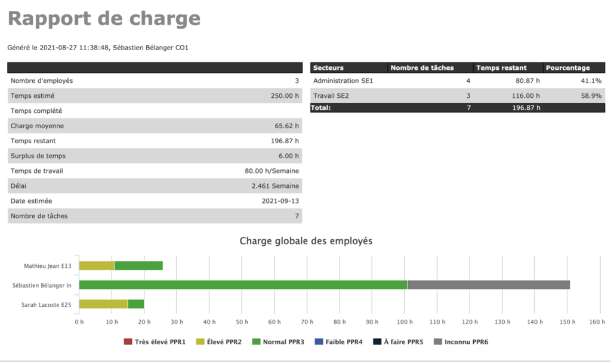This screenshot has width=611, height=364.
Task: Sort by the Temps restant column header
Action: point(508,68)
